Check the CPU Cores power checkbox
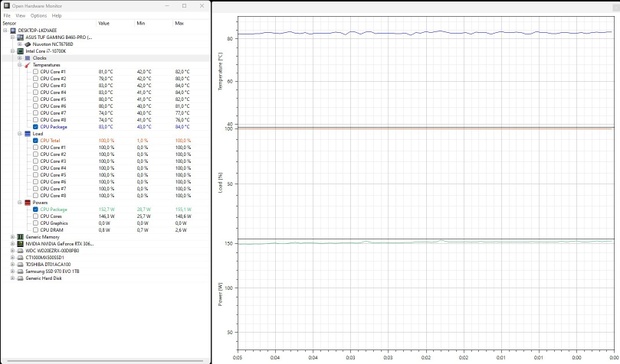 pyautogui.click(x=36, y=216)
